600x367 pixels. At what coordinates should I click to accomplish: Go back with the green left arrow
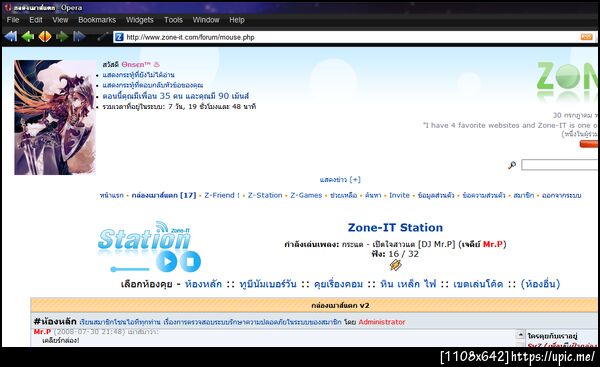point(28,37)
